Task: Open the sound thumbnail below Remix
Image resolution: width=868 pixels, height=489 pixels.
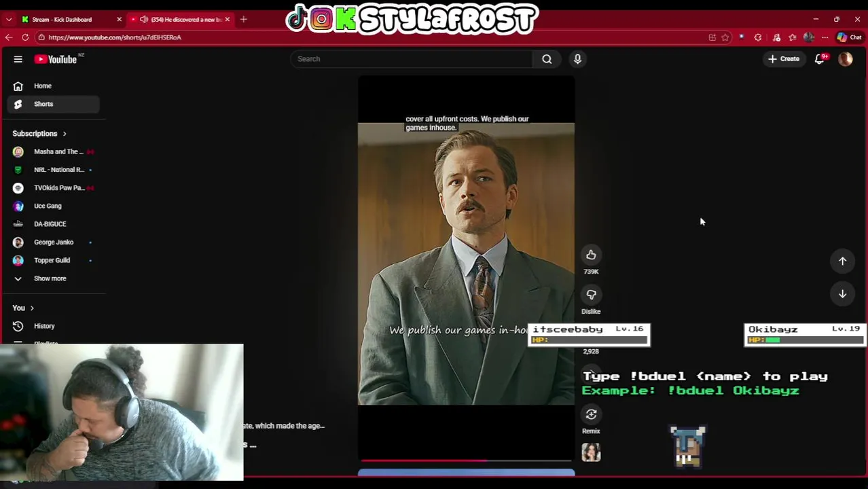Action: click(591, 453)
